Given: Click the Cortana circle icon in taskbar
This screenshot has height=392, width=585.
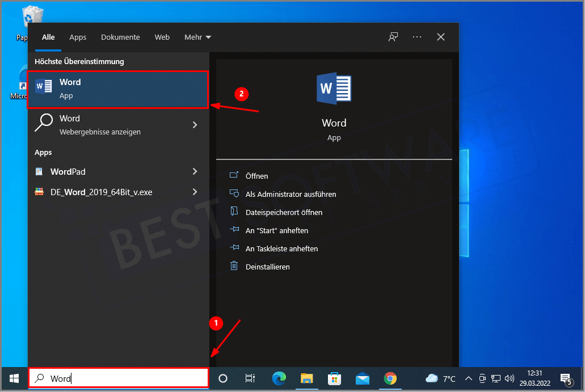Looking at the screenshot, I should point(223,378).
